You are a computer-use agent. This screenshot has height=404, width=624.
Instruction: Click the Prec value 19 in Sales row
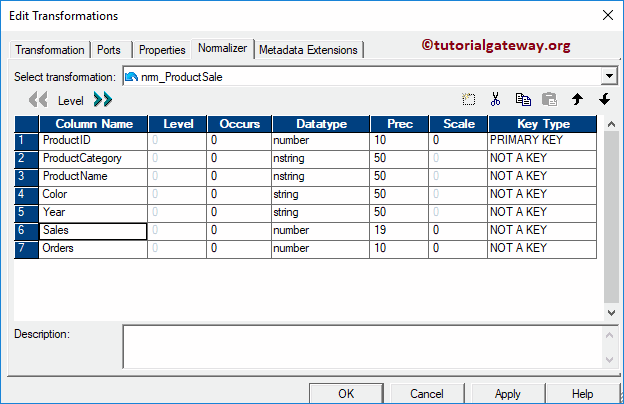click(x=380, y=230)
